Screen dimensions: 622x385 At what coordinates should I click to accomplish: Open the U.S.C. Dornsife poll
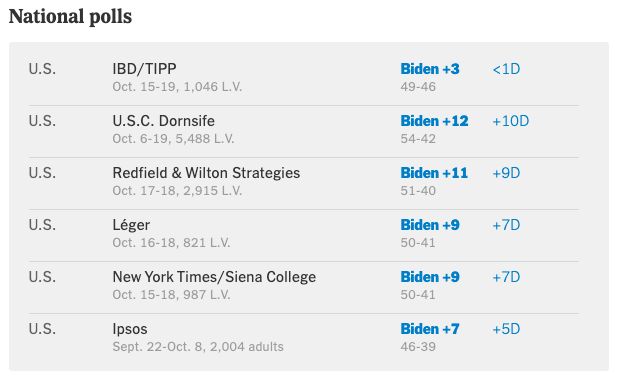[163, 121]
